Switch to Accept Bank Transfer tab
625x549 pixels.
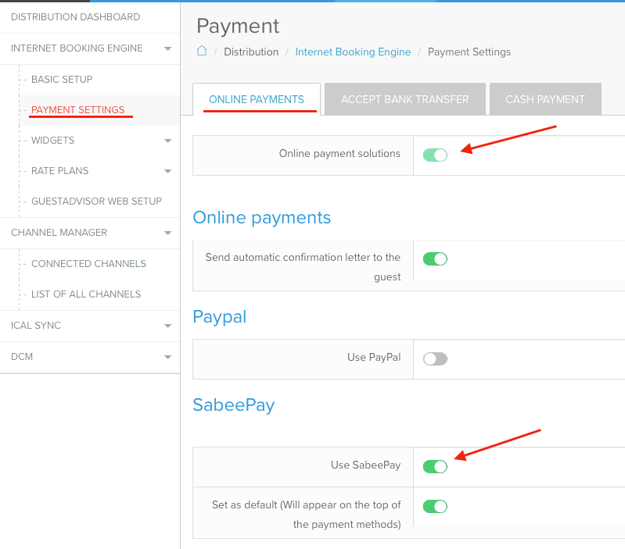click(x=404, y=100)
